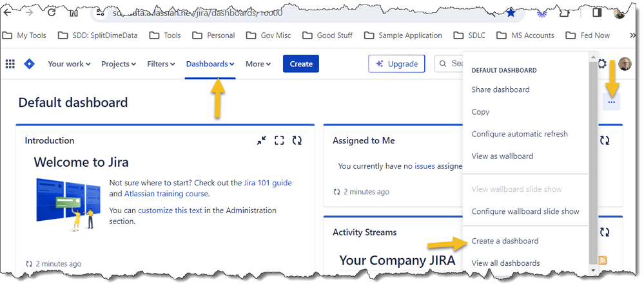Expand the Dashboards dropdown
Screen dimensions: 644x291
pyautogui.click(x=210, y=64)
